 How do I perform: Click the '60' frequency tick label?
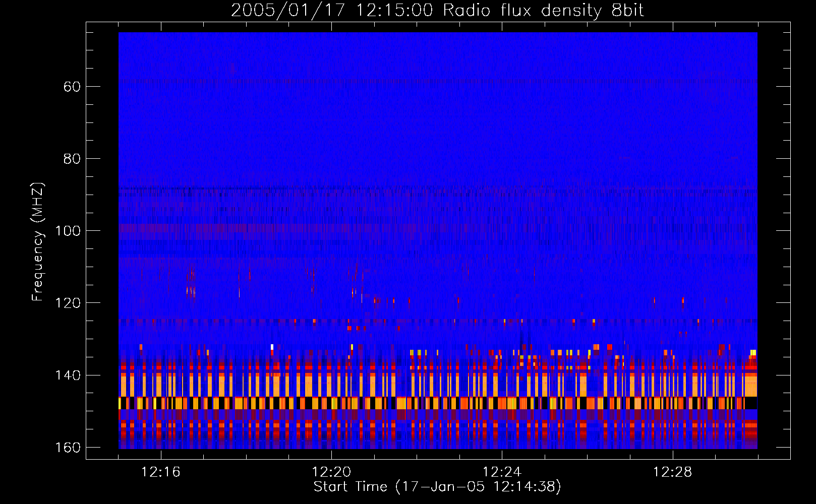click(x=72, y=87)
